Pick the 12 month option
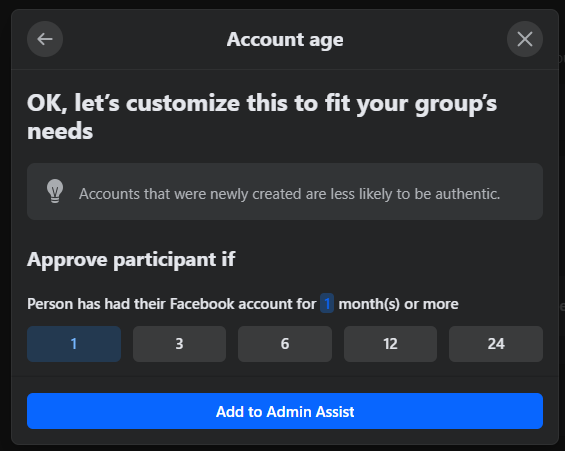Viewport: 565px width, 451px height. click(x=390, y=344)
